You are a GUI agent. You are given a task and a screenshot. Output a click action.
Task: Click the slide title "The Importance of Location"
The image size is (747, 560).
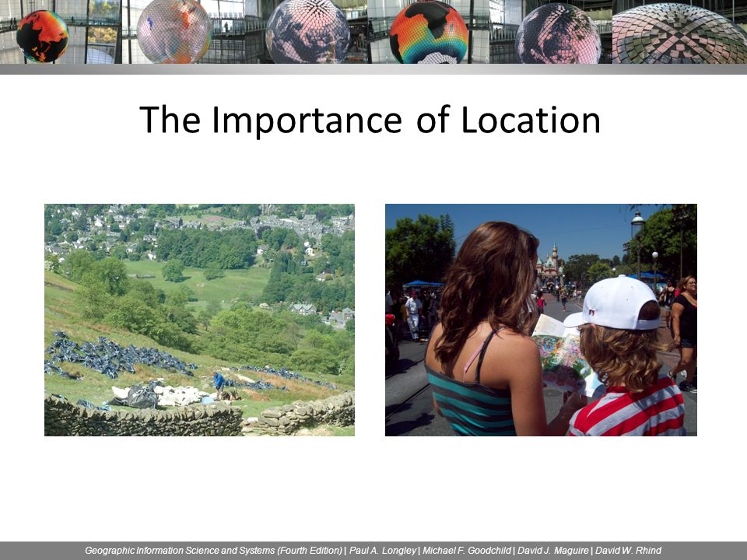370,121
